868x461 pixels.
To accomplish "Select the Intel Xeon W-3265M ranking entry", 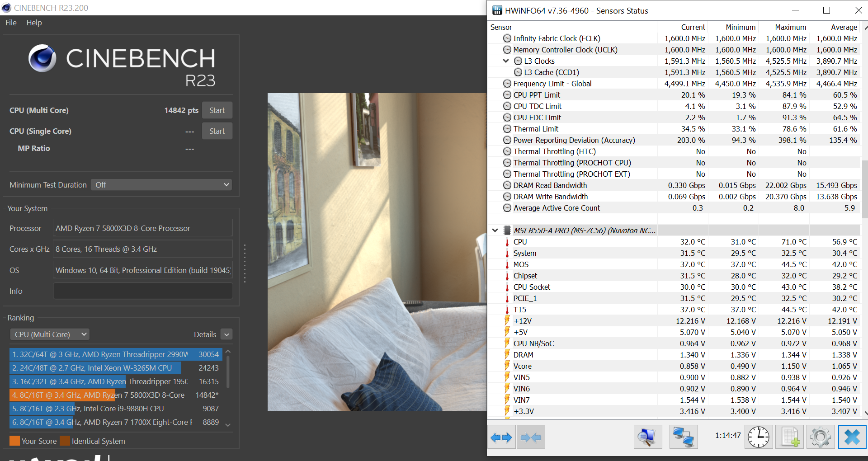I will coord(115,368).
